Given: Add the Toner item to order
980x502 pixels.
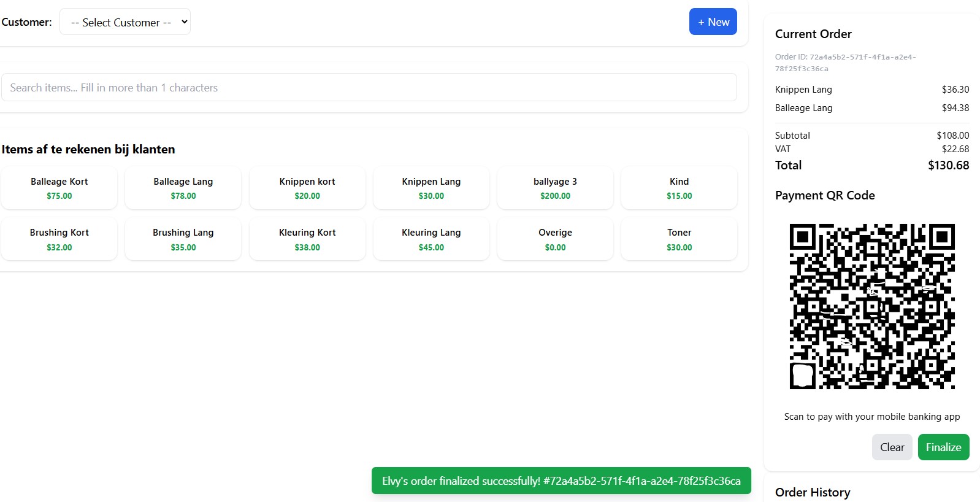Looking at the screenshot, I should (679, 239).
